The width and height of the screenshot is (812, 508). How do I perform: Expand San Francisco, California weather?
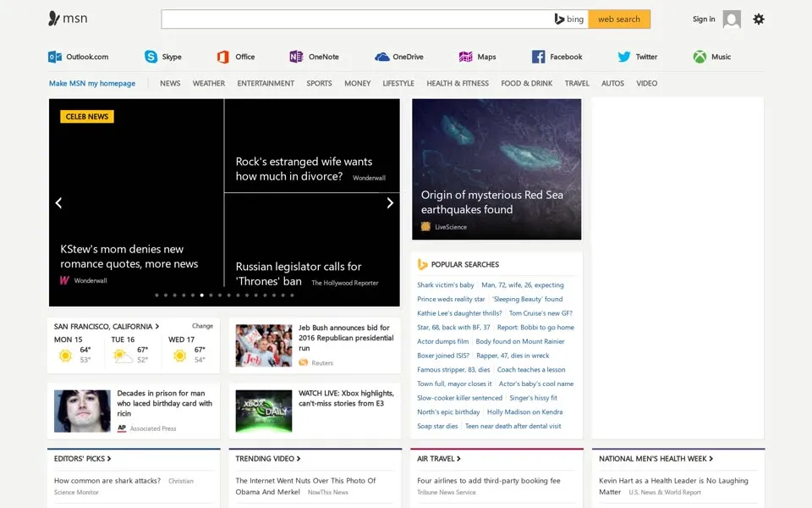point(107,327)
